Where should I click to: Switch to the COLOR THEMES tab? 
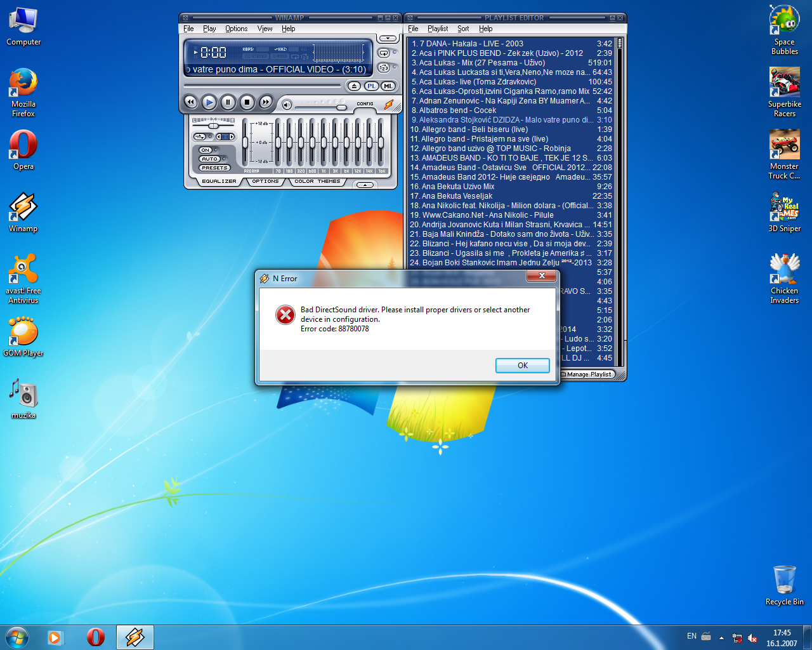pos(317,182)
